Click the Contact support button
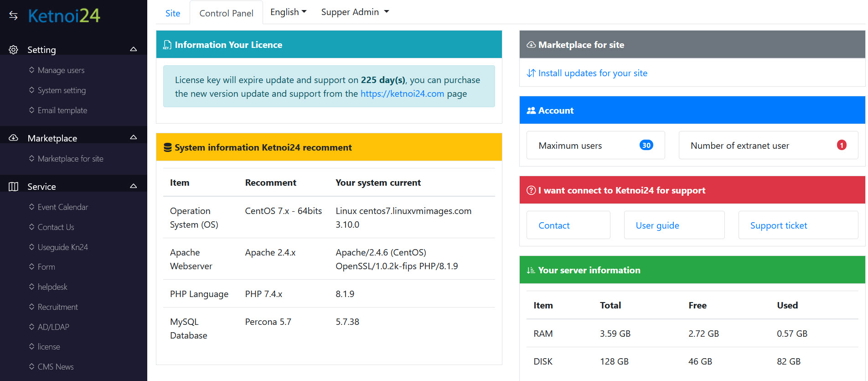This screenshot has width=868, height=381. pyautogui.click(x=568, y=225)
